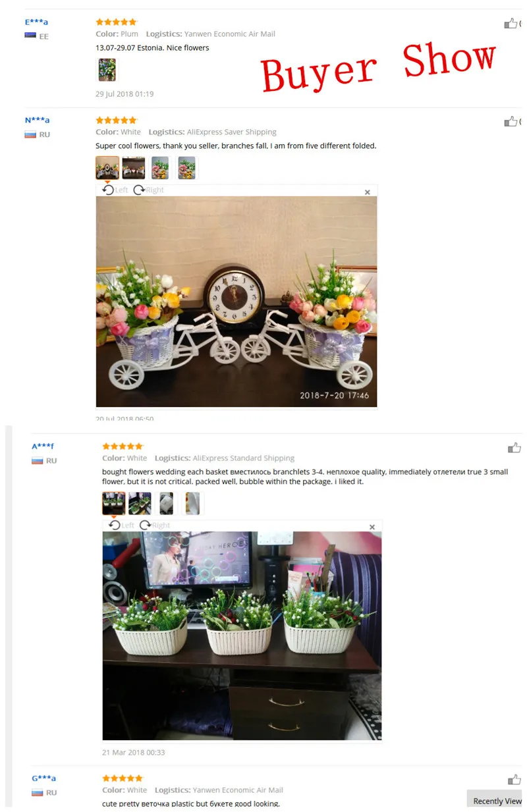Open the Recently Viewed panel
This screenshot has width=527, height=812.
pos(497,801)
